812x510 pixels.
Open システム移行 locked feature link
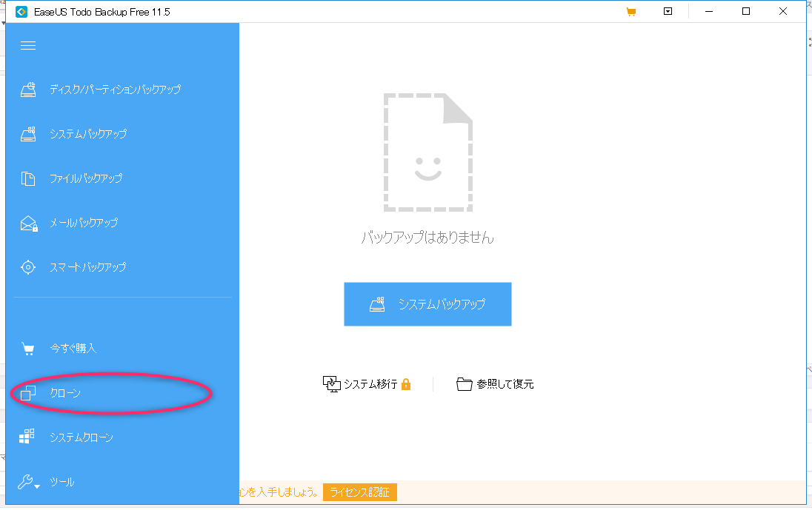tap(370, 384)
